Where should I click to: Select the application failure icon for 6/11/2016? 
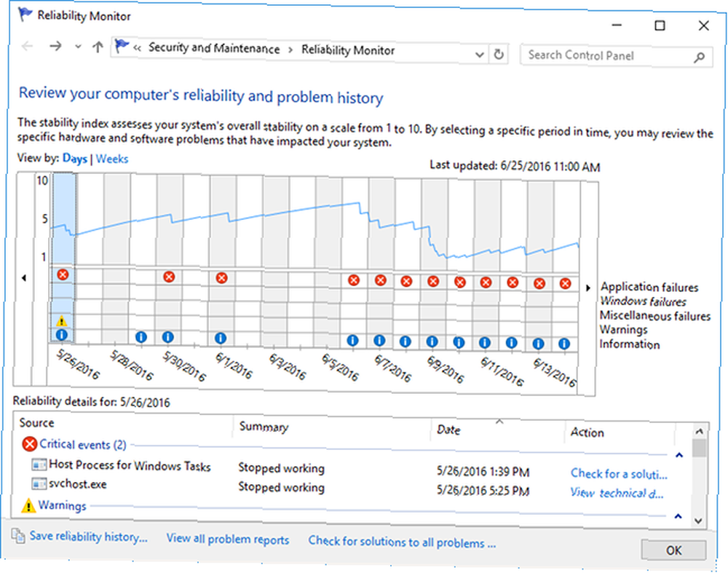[486, 282]
